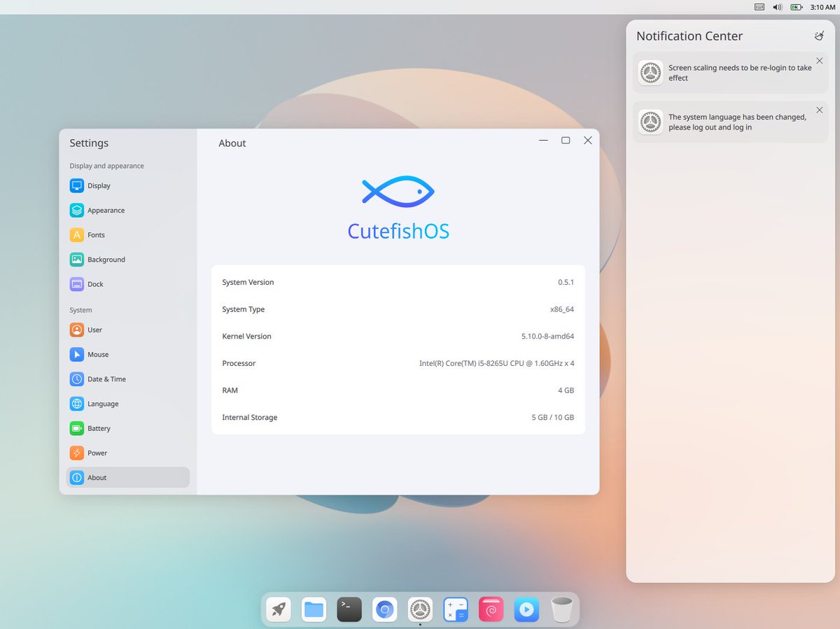Open the Terminal from the dock

(x=349, y=609)
